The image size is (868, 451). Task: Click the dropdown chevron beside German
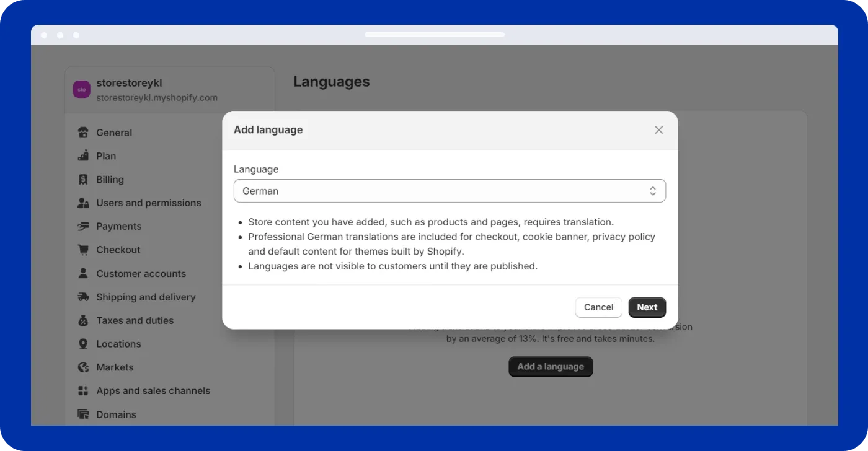(x=653, y=191)
